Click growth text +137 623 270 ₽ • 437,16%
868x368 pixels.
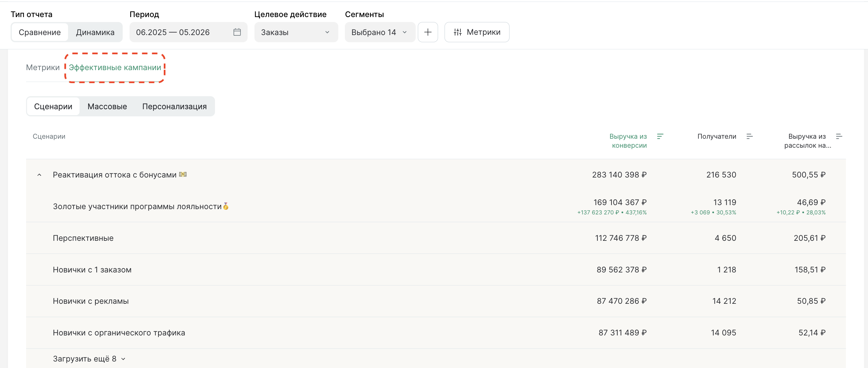pyautogui.click(x=612, y=213)
